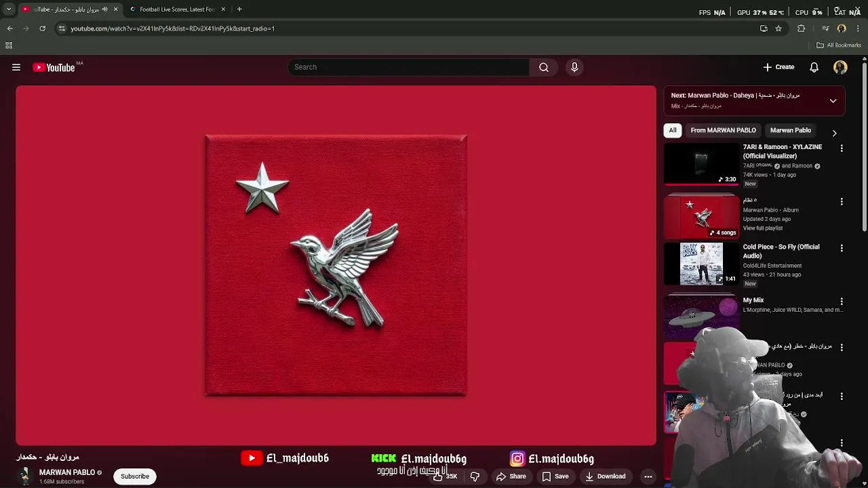Dislike the video
Screen dimensions: 868x488
[x=475, y=476]
